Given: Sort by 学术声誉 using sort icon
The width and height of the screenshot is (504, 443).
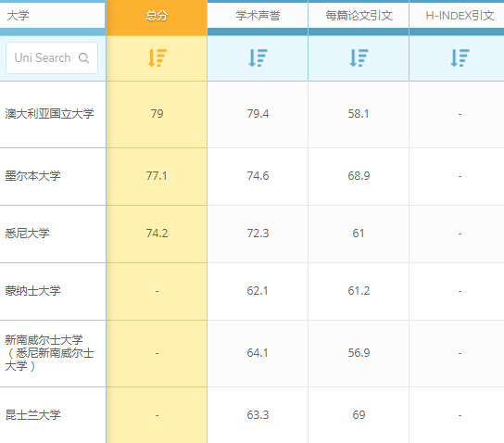Looking at the screenshot, I should coord(258,57).
